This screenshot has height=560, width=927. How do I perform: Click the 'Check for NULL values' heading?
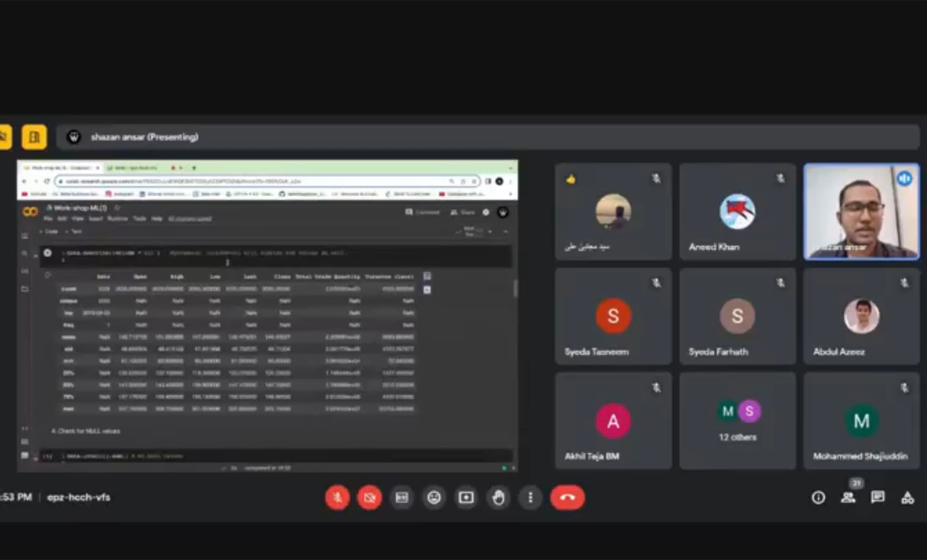[86, 431]
